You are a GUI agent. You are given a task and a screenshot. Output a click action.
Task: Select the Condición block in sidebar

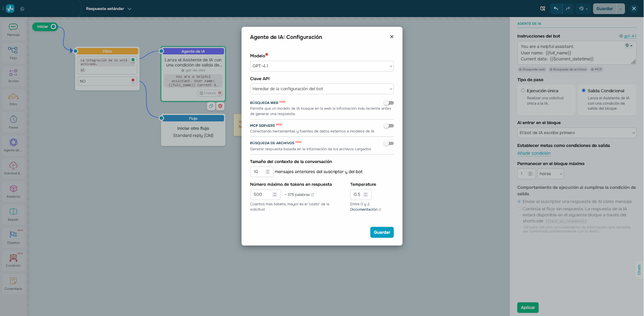coord(13,260)
